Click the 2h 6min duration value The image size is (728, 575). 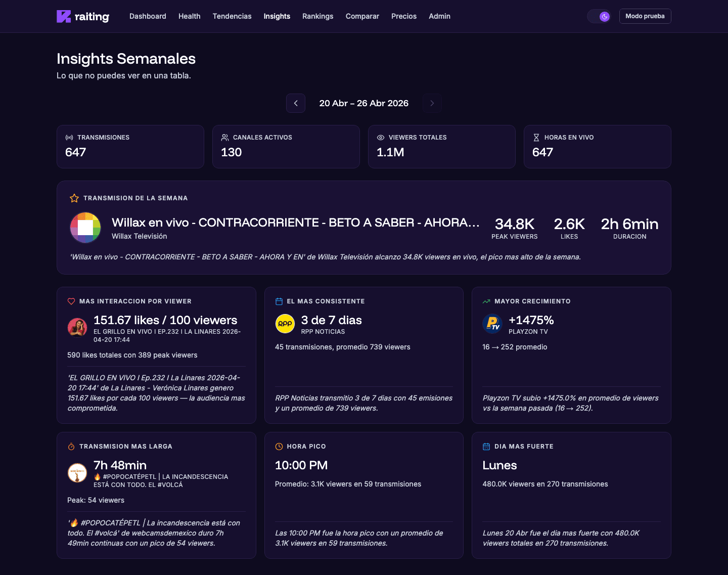coord(630,224)
